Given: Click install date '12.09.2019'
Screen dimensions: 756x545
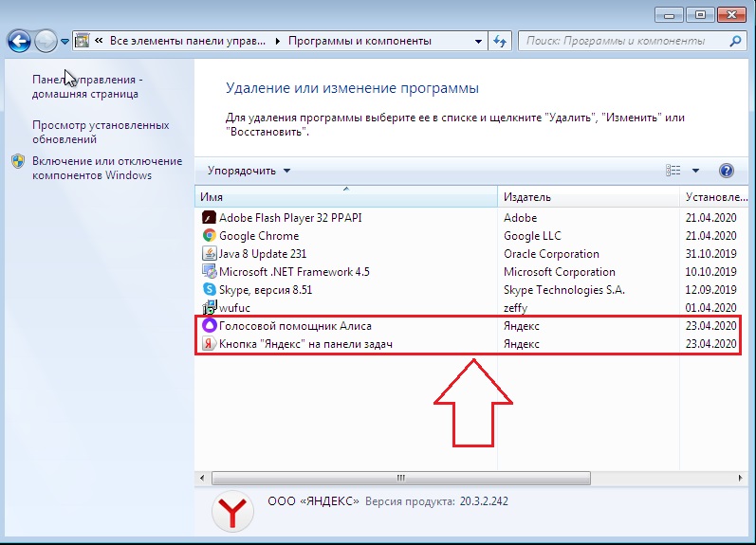Looking at the screenshot, I should coord(711,290).
